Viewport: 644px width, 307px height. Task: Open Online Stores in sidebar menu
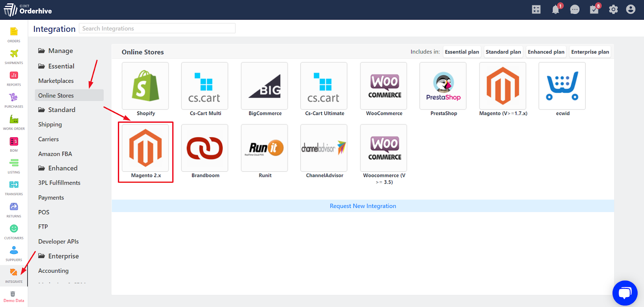pyautogui.click(x=69, y=95)
